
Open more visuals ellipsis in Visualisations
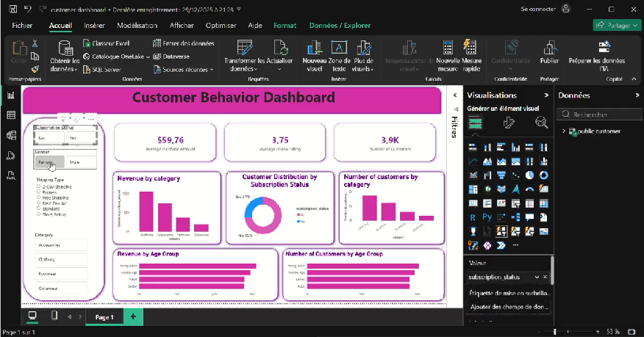(x=515, y=245)
